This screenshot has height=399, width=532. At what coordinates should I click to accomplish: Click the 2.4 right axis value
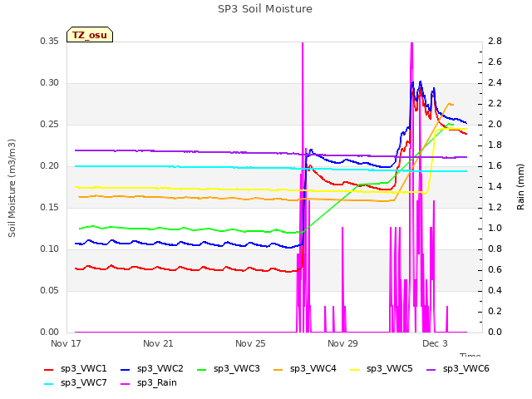click(x=495, y=83)
